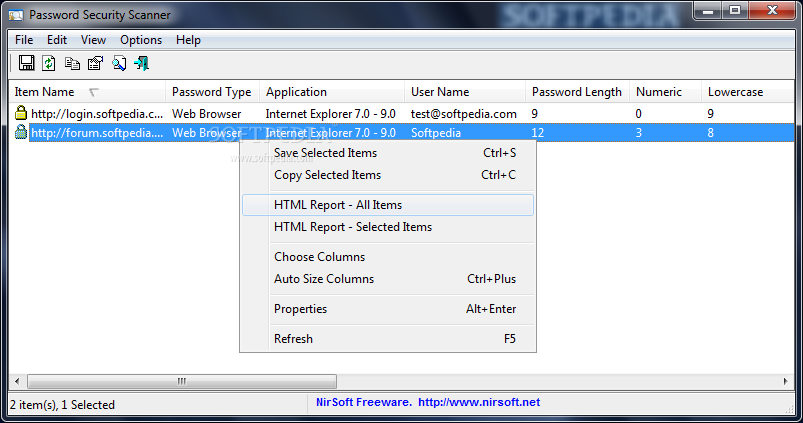Click the Exit toolbar icon

(x=141, y=63)
